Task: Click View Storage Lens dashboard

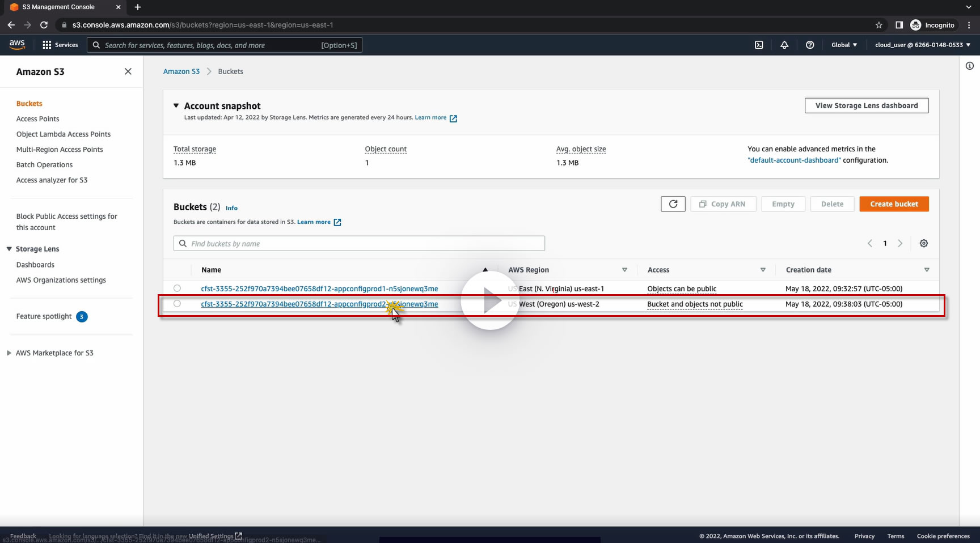Action: [867, 105]
